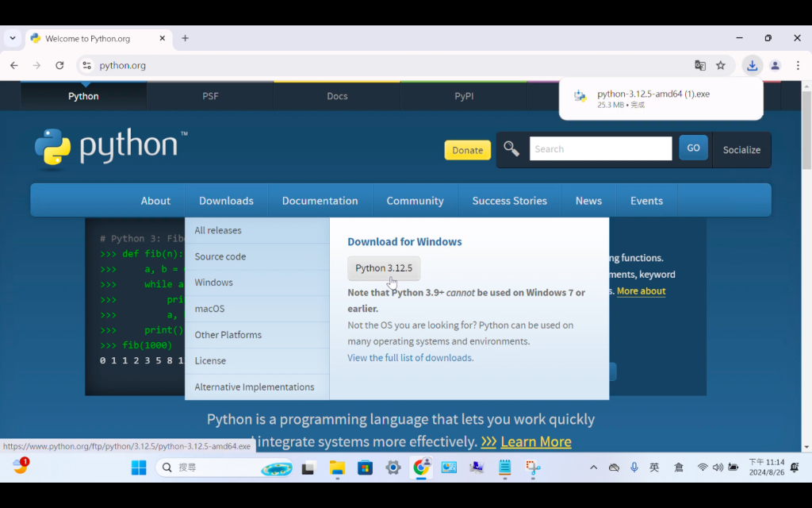
Task: Open the notification bell icon
Action: pyautogui.click(x=795, y=468)
